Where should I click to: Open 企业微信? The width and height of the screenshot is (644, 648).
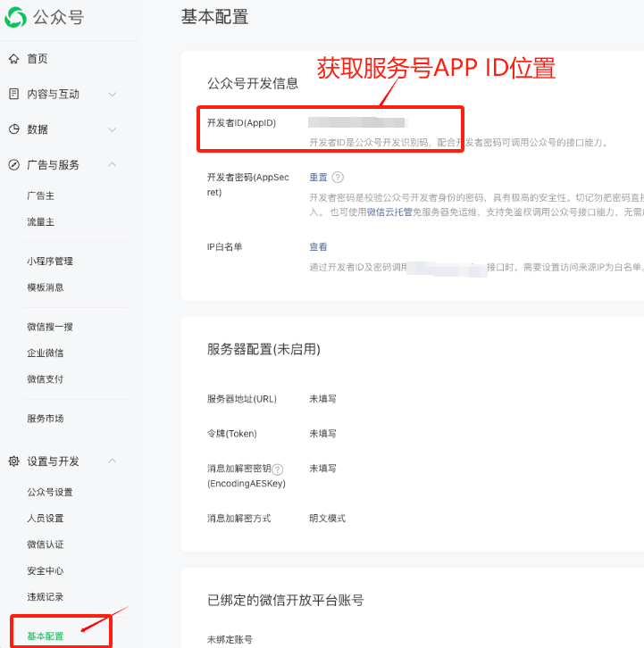pyautogui.click(x=46, y=353)
